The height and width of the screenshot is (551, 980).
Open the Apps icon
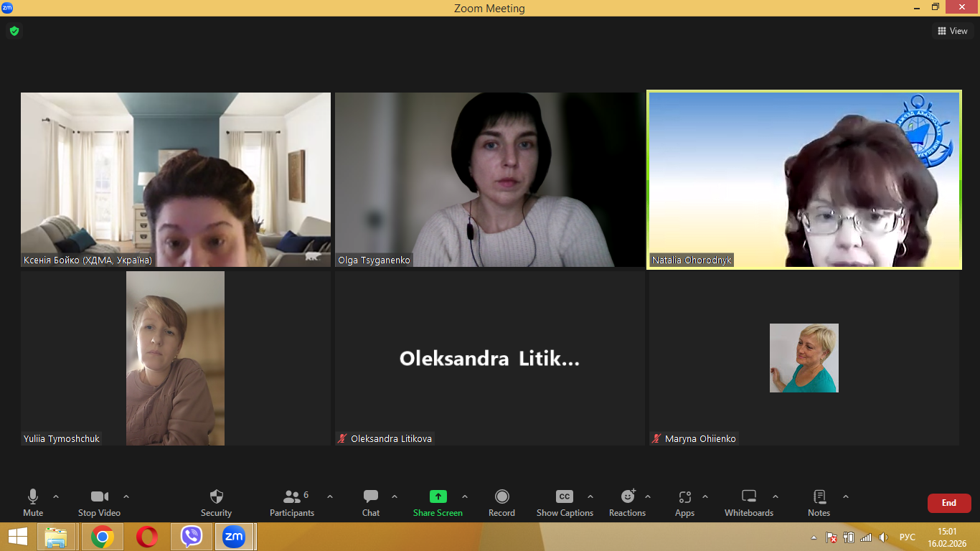pos(684,497)
